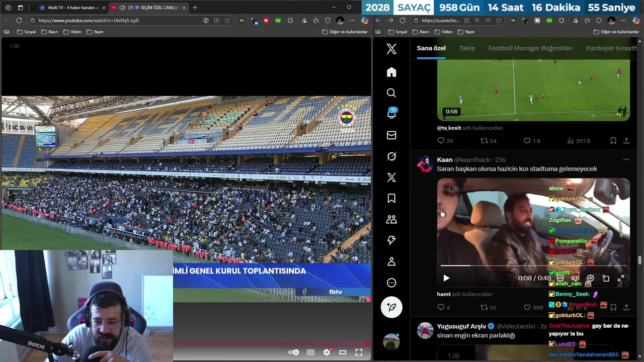The image size is (644, 362).
Task: Go to X Home in sidebar
Action: click(391, 72)
